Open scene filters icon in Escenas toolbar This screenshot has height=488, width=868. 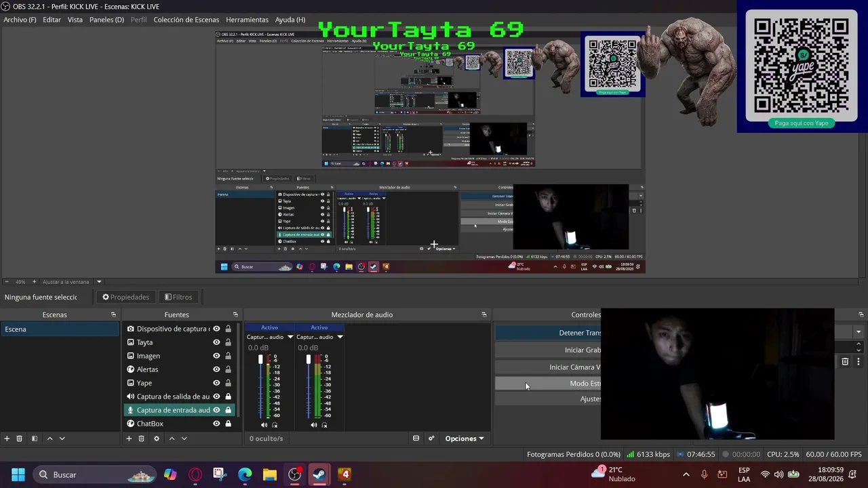(34, 439)
